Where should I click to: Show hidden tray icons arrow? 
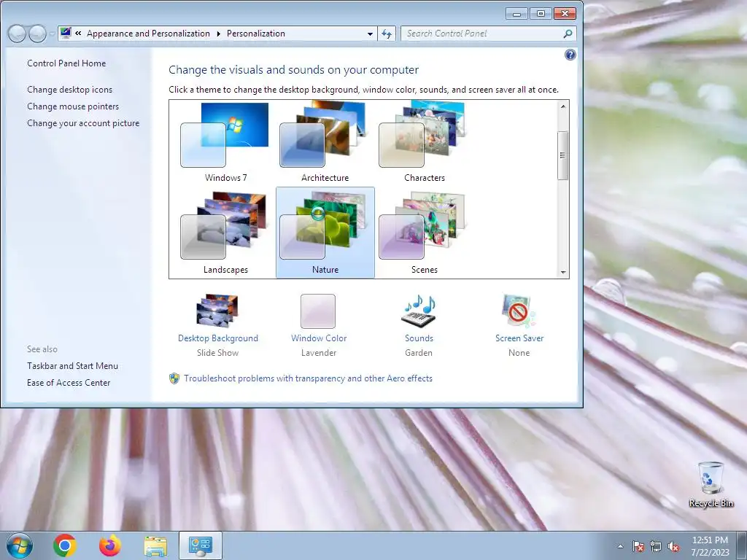click(620, 546)
